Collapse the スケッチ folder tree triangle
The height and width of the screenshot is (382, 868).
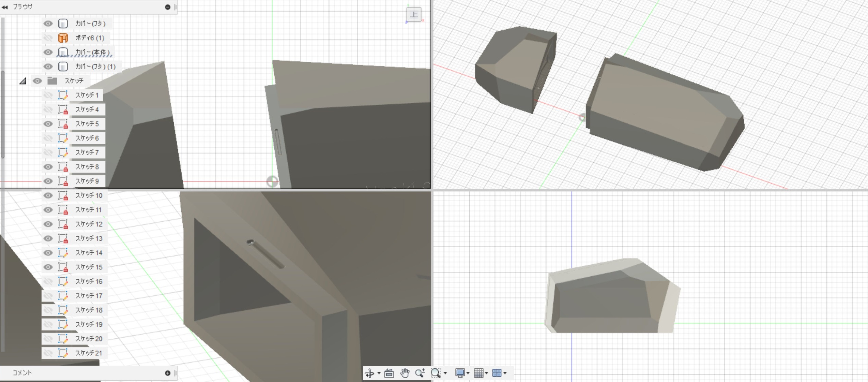[x=23, y=81]
